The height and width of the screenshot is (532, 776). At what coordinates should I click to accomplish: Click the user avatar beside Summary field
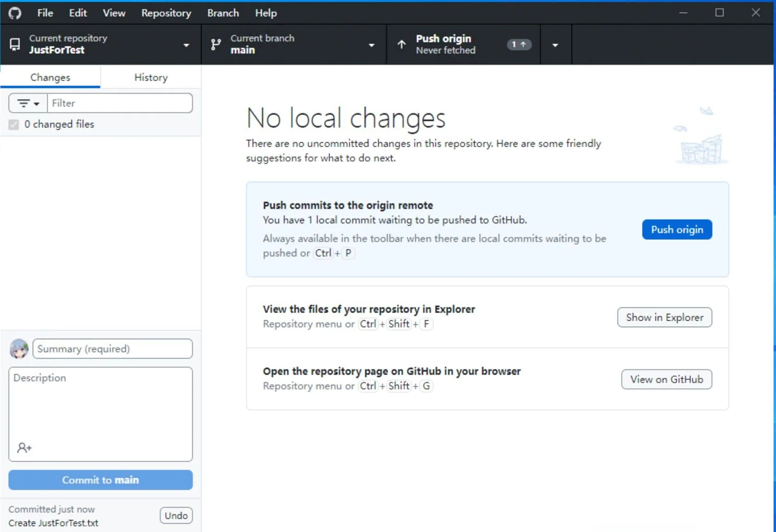[x=19, y=349]
